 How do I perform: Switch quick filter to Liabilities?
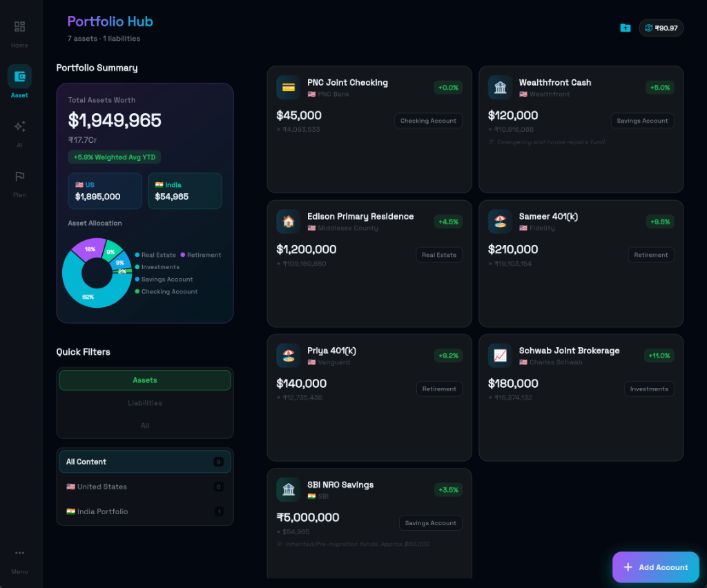point(145,403)
